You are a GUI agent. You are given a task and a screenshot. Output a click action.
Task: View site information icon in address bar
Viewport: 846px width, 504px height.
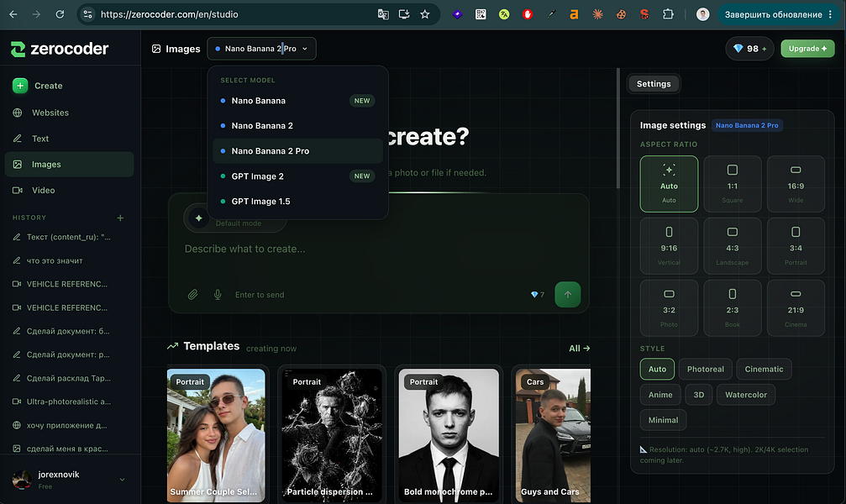coord(87,14)
